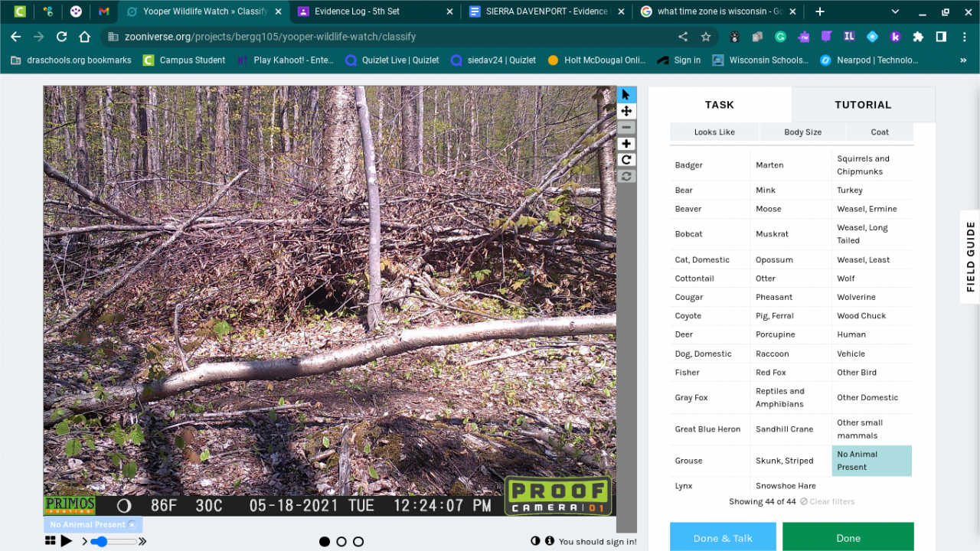Select the pointer annotate tool
Viewport: 980px width, 551px height.
point(626,95)
